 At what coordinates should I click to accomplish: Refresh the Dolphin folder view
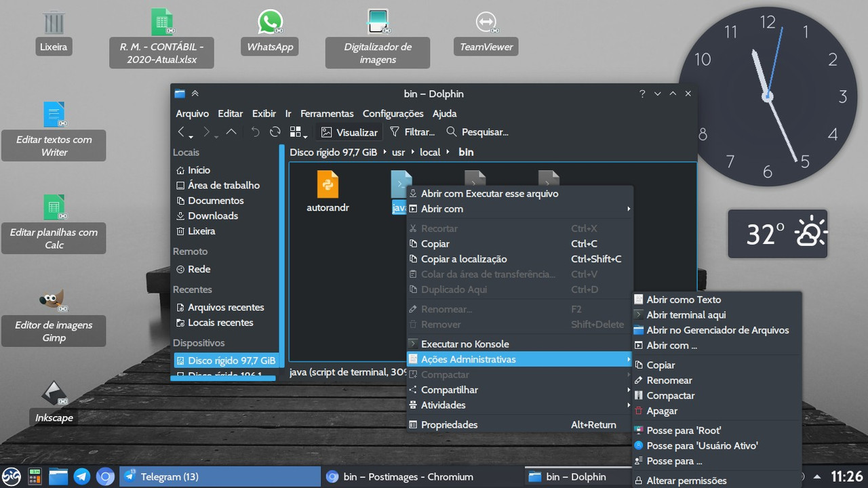pyautogui.click(x=275, y=132)
